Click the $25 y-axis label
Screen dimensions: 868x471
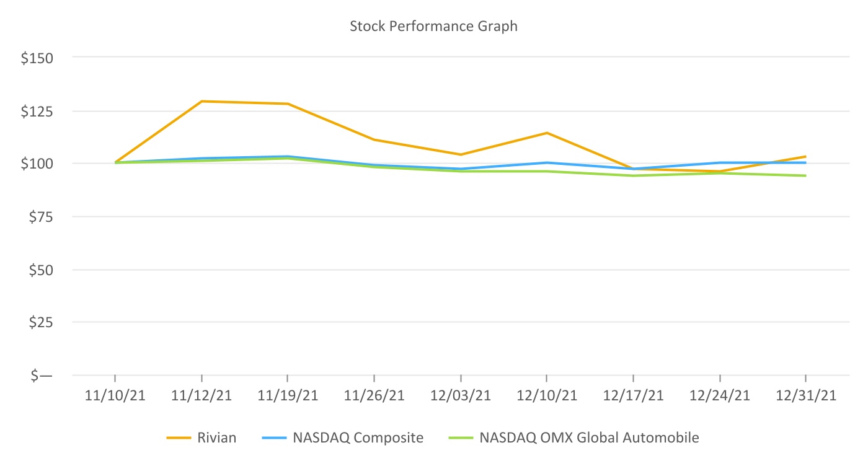[40, 323]
